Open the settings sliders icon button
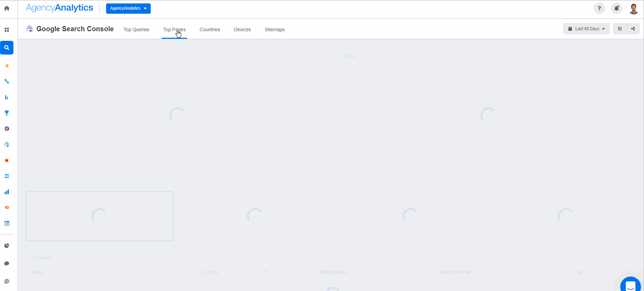 (x=620, y=29)
